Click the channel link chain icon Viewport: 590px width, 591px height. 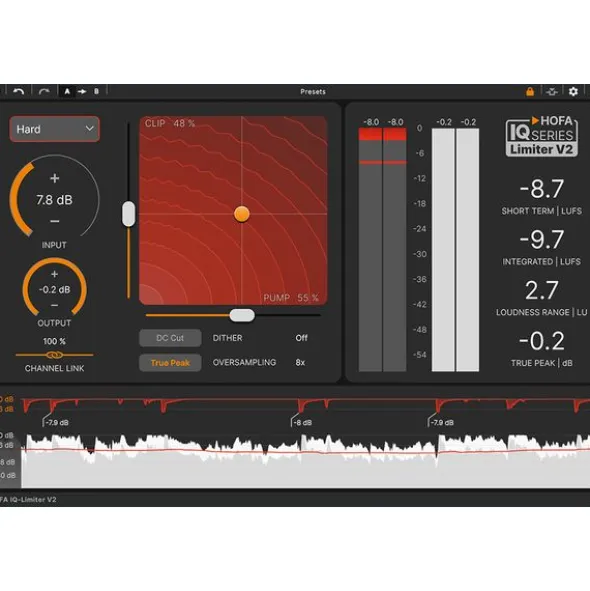pyautogui.click(x=54, y=355)
